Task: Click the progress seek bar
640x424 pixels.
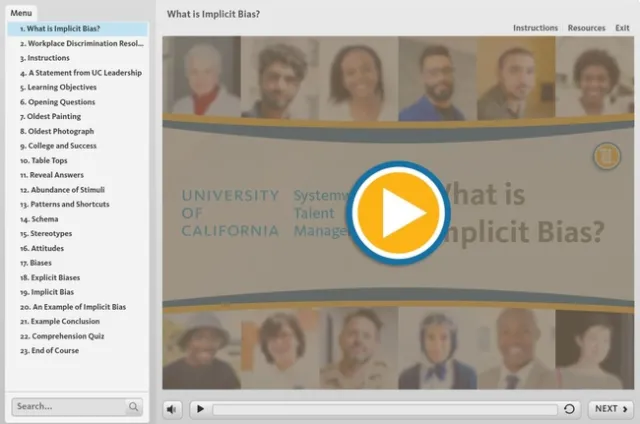Action: tap(385, 409)
